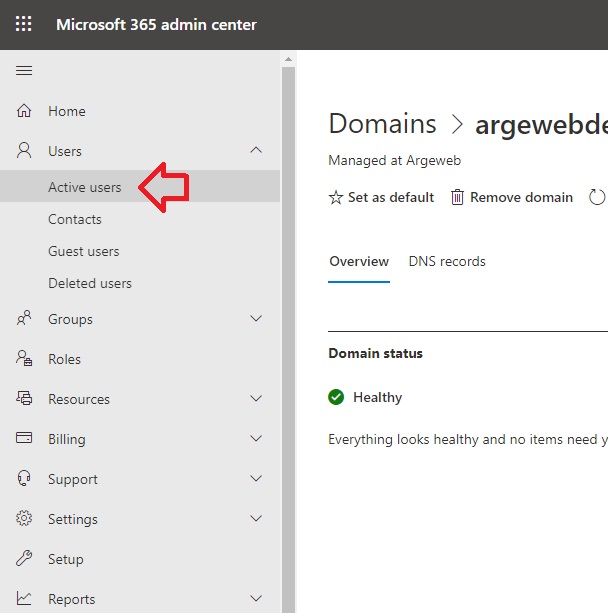
Task: Click the Reports chart icon
Action: (x=24, y=598)
